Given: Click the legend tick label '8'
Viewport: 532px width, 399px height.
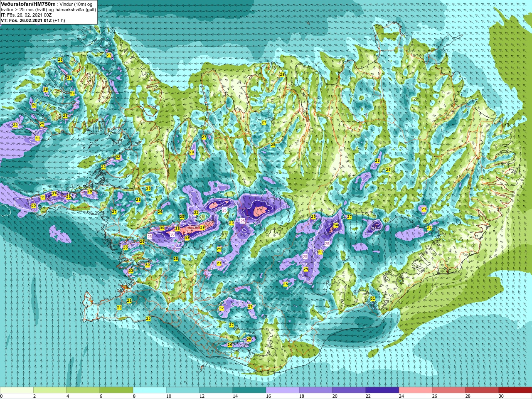Looking at the screenshot, I should 134,396.
